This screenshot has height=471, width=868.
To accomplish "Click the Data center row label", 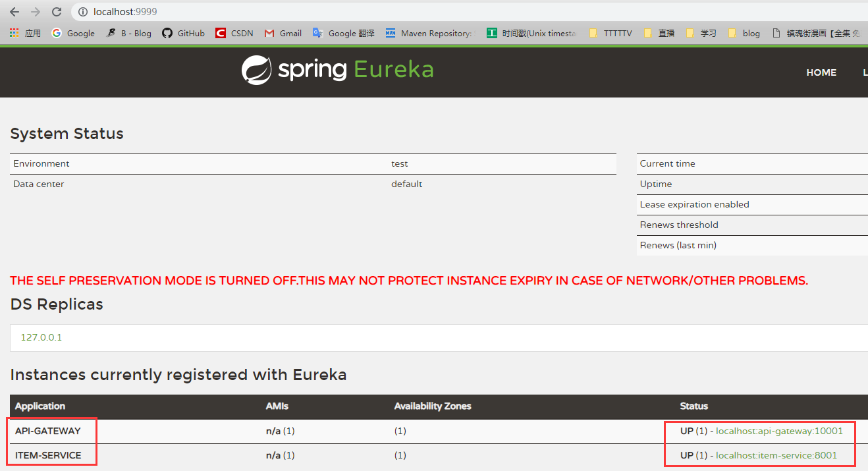I will pyautogui.click(x=39, y=184).
